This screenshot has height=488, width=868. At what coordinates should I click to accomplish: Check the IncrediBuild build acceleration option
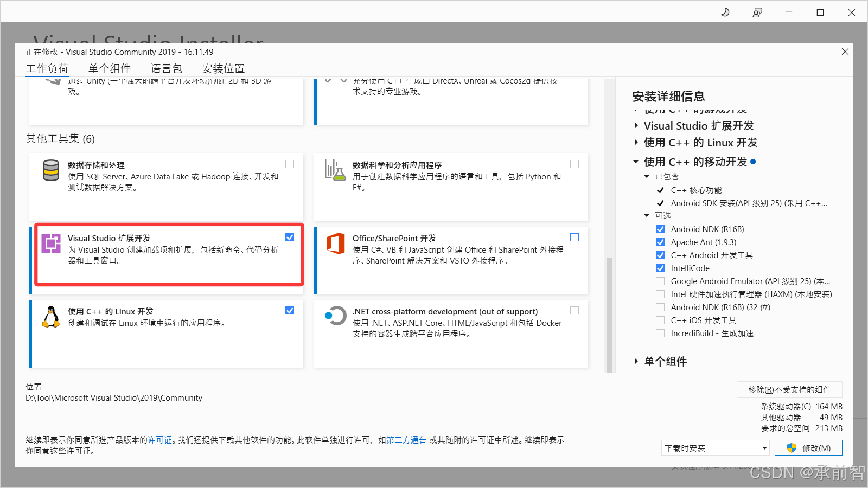click(660, 333)
